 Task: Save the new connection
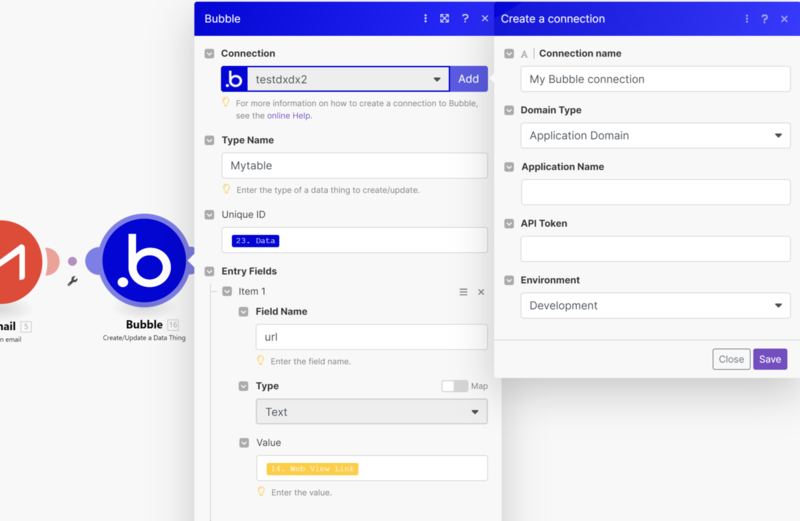point(770,359)
